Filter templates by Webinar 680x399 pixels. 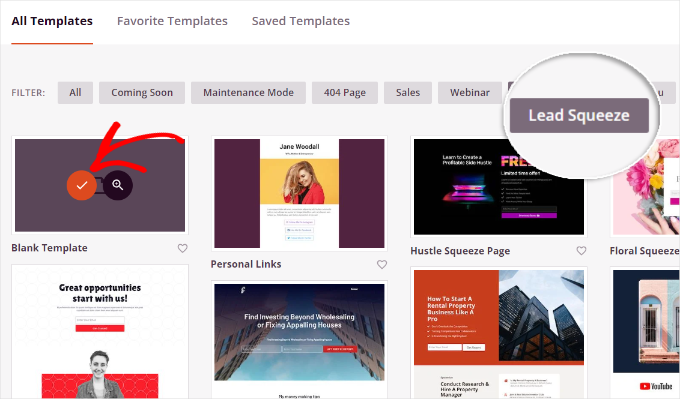[470, 92]
